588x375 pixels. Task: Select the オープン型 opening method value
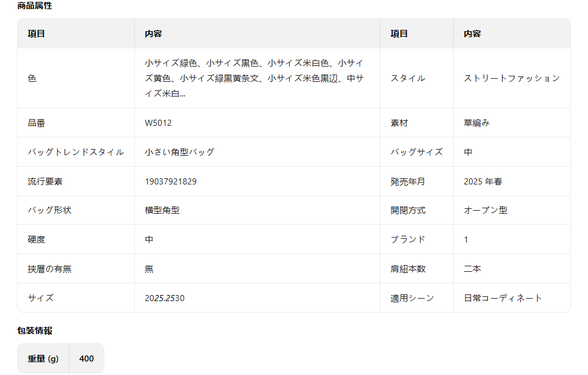point(485,210)
